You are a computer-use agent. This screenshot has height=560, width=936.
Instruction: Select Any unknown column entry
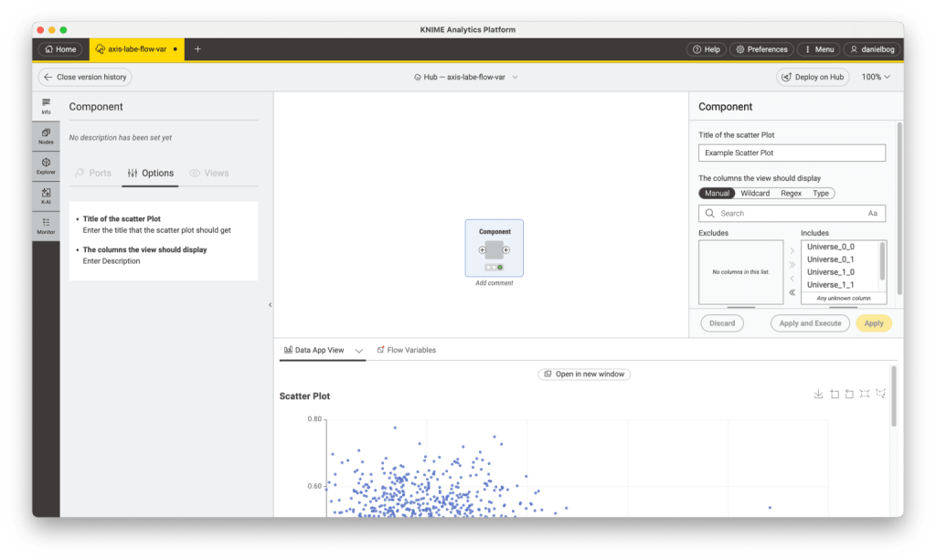tap(844, 298)
